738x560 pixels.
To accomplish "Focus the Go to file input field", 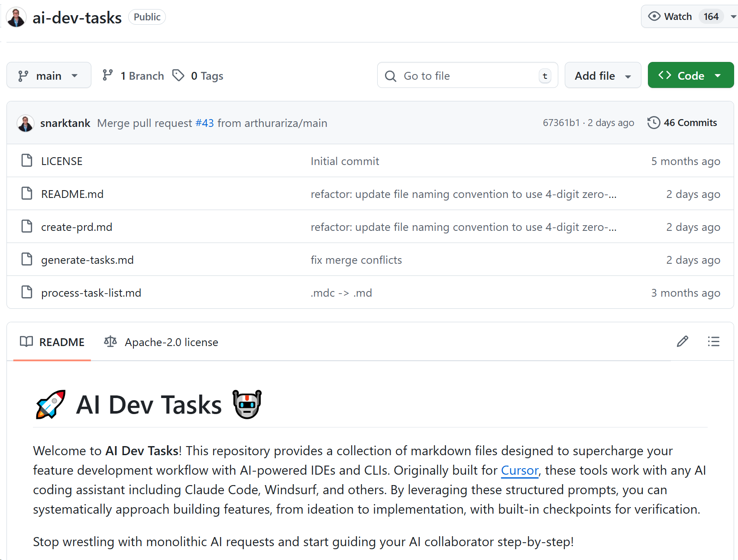I will [x=468, y=75].
